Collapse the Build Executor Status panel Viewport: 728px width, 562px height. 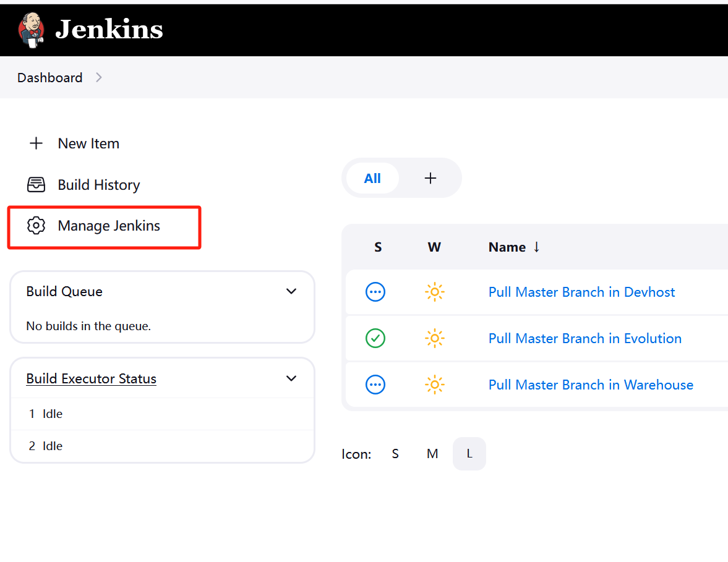(291, 378)
